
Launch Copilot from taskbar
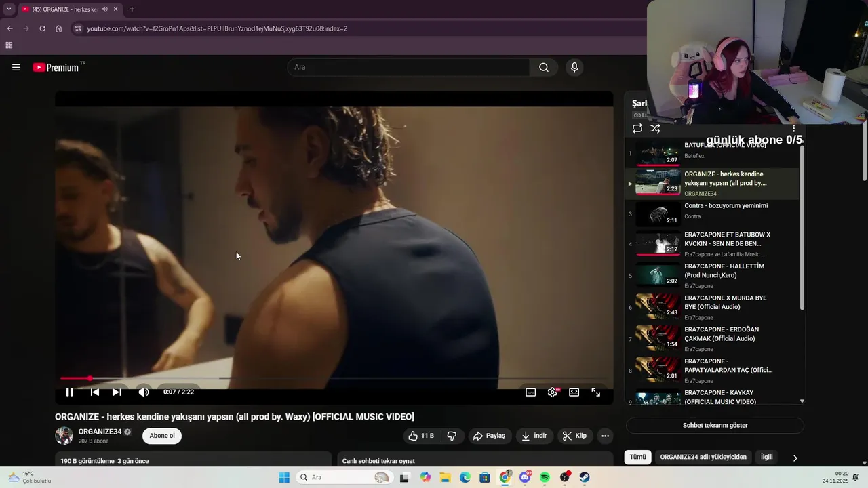pos(425,477)
